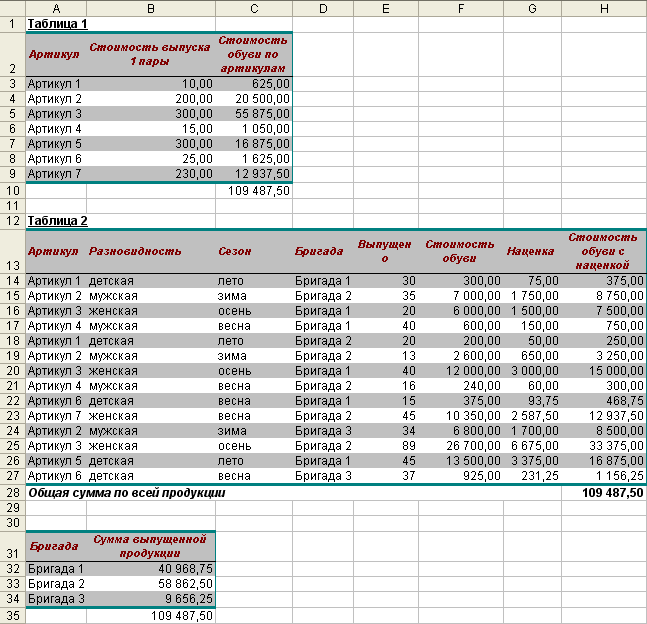
Task: Click 'Артикул 7' in row 9
Action: [x=54, y=174]
